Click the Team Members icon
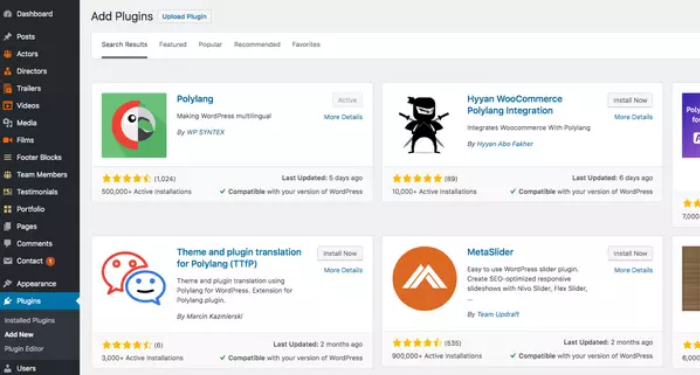700x375 pixels. tap(7, 175)
